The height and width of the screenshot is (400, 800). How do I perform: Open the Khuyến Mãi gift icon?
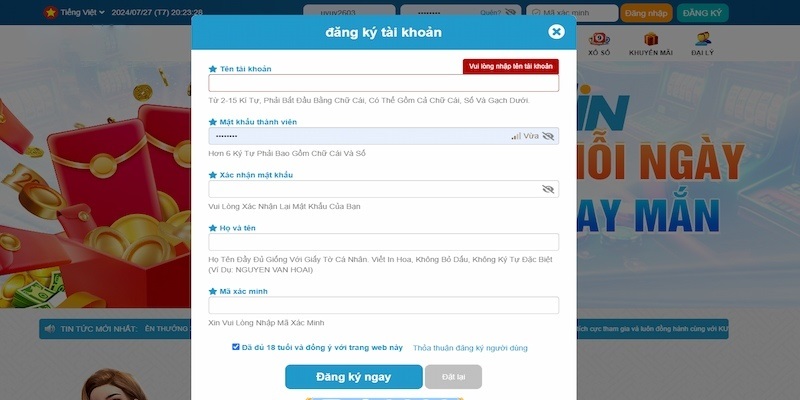[651, 39]
